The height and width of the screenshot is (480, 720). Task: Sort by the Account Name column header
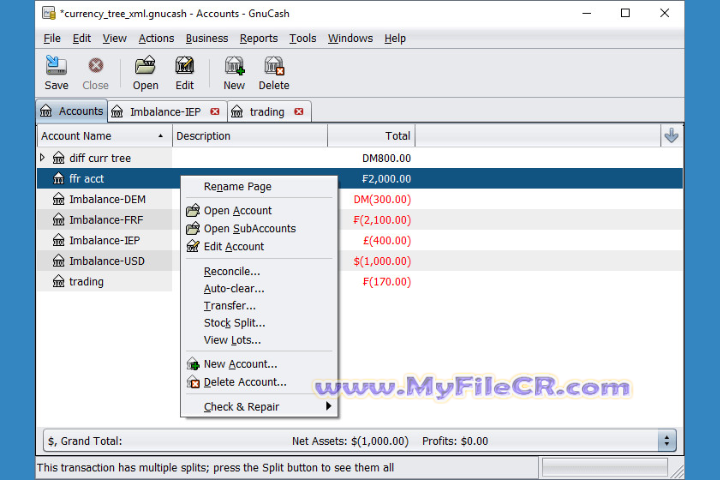point(104,136)
